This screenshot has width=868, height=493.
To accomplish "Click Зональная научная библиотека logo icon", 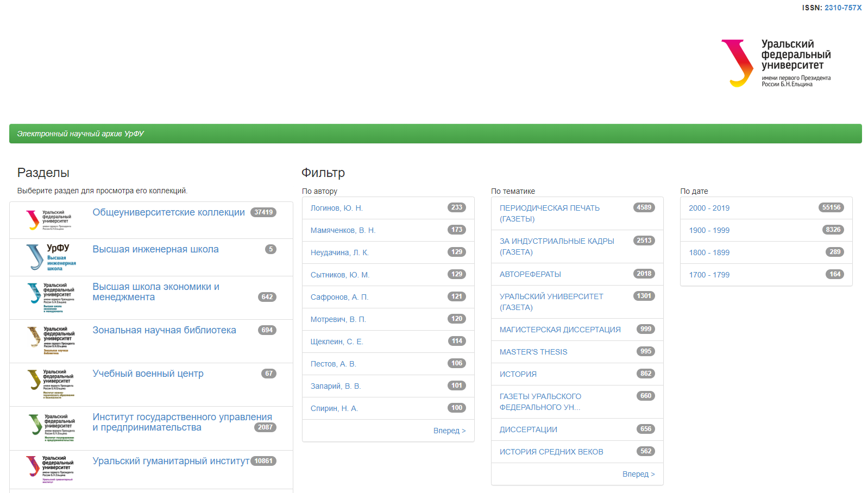I will [x=51, y=340].
